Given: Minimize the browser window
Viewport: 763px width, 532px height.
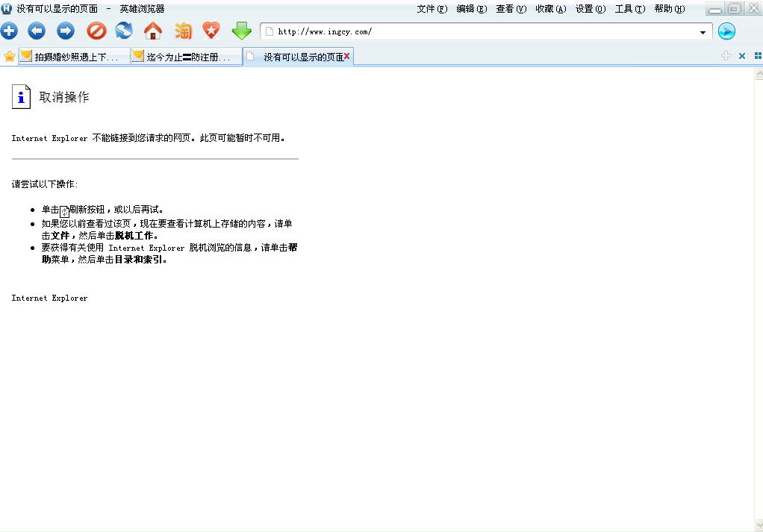Looking at the screenshot, I should (714, 9).
